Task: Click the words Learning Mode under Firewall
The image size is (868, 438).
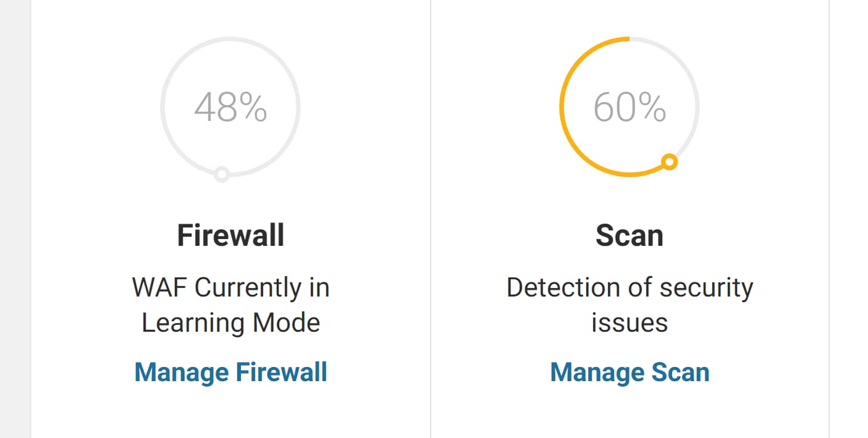Action: (230, 323)
